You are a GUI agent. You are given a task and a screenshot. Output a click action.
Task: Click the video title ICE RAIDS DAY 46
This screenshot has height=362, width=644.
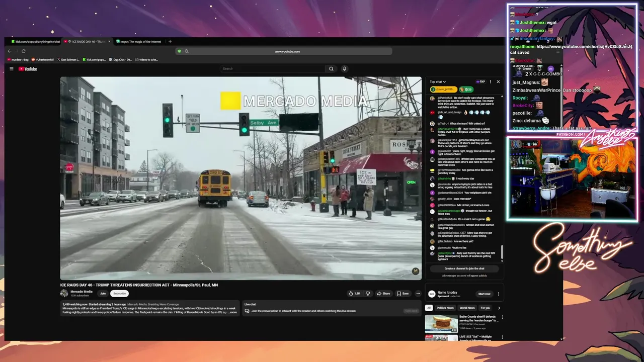tap(139, 285)
